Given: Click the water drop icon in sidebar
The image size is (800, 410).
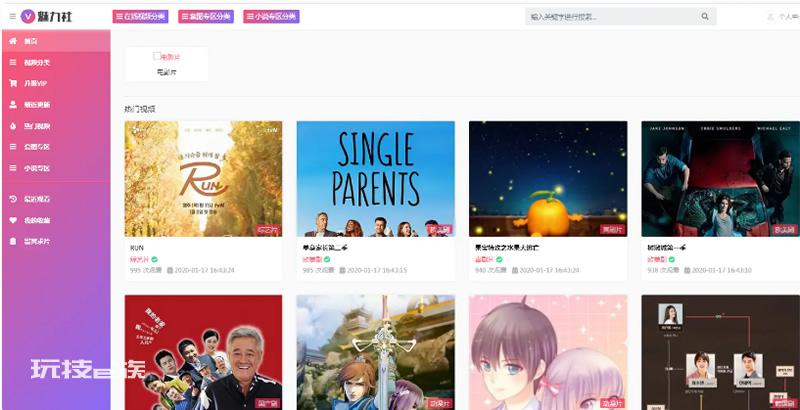Looking at the screenshot, I should pos(13,126).
